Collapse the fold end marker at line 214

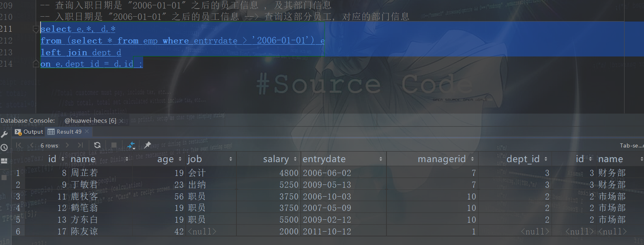tap(36, 64)
